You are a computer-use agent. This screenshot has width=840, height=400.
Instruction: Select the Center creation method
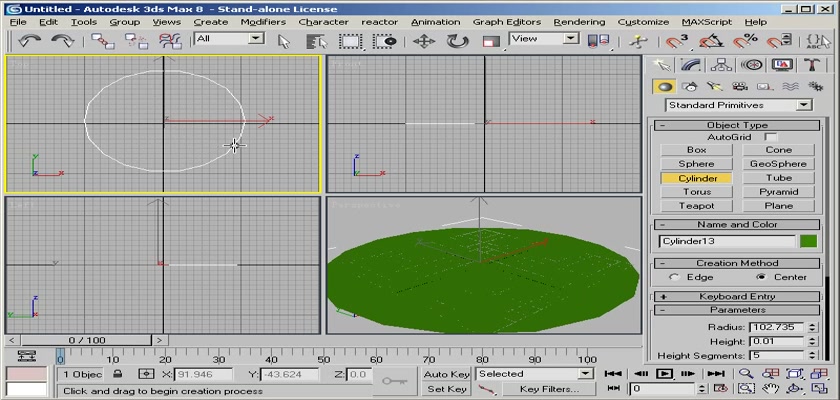pos(761,277)
